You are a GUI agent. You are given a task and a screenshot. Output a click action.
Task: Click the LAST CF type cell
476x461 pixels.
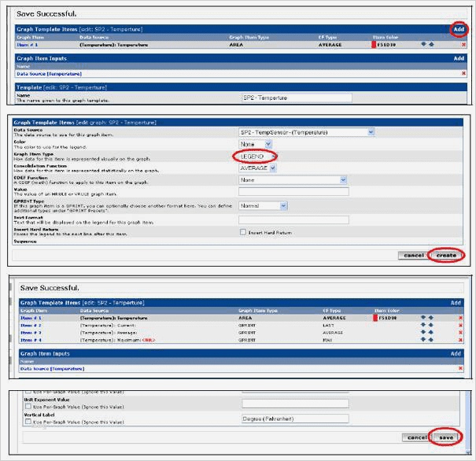coord(328,326)
